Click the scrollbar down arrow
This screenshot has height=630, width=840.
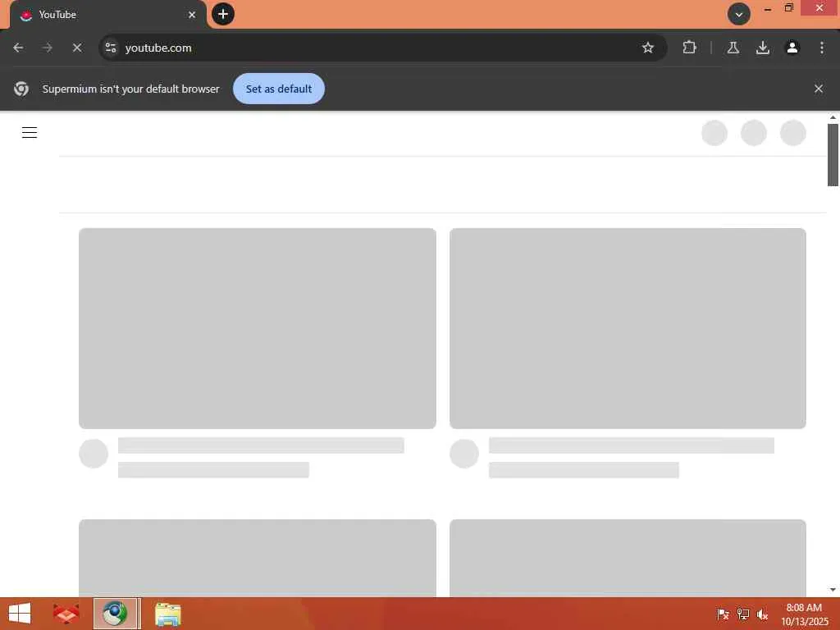pyautogui.click(x=833, y=590)
